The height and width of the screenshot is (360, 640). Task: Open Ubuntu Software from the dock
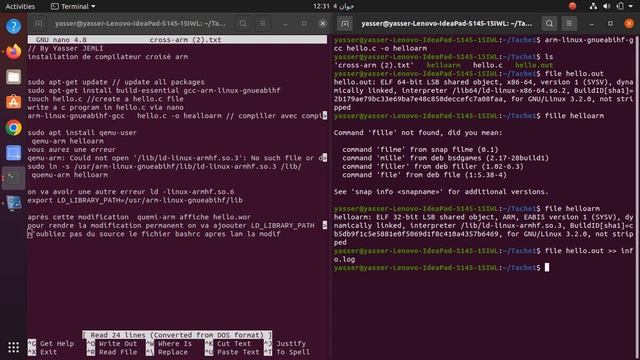point(13,102)
